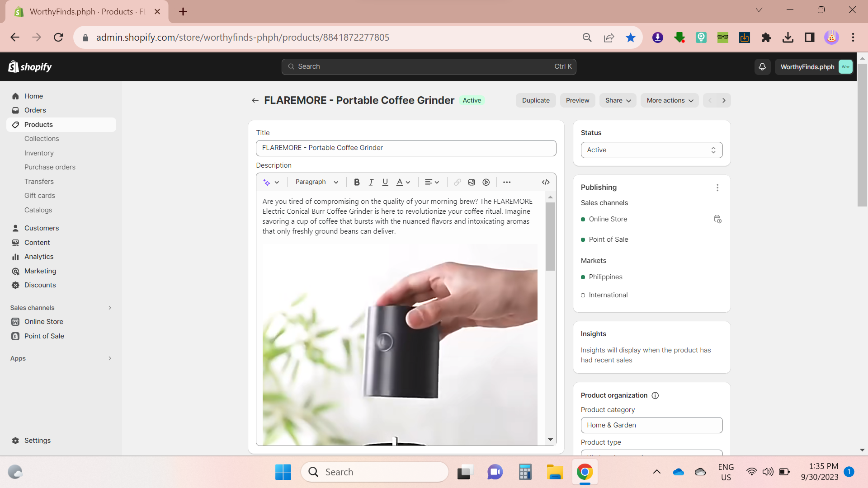Expand the Paragraph style dropdown
This screenshot has width=868, height=488.
coord(316,182)
